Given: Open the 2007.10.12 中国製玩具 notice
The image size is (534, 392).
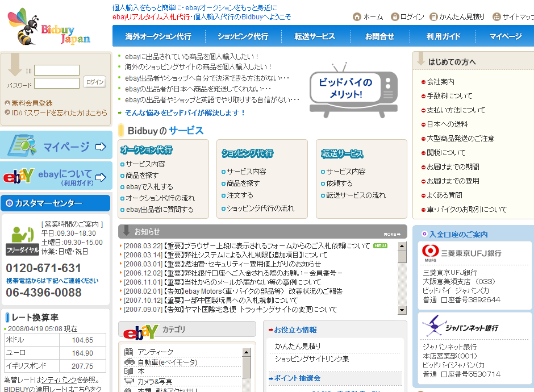Looking at the screenshot, I should click(210, 301).
